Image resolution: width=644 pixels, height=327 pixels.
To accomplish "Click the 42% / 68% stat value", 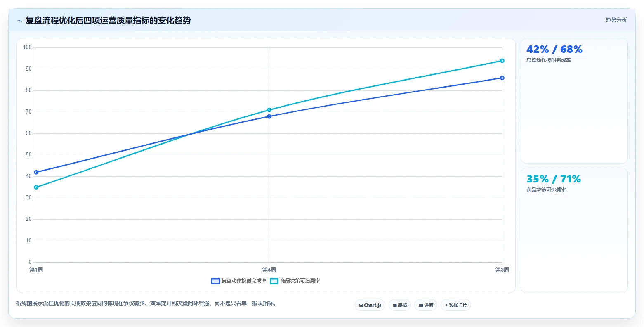I will (554, 50).
